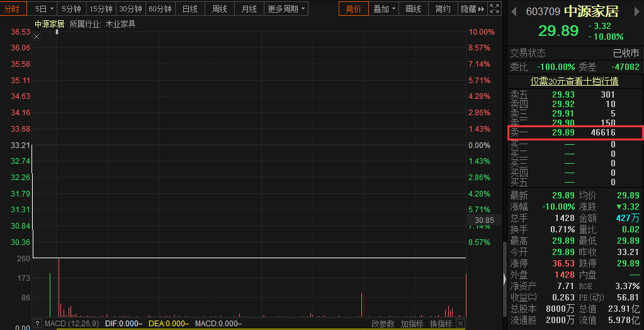Click 卖一 volume 46616

(x=603, y=133)
